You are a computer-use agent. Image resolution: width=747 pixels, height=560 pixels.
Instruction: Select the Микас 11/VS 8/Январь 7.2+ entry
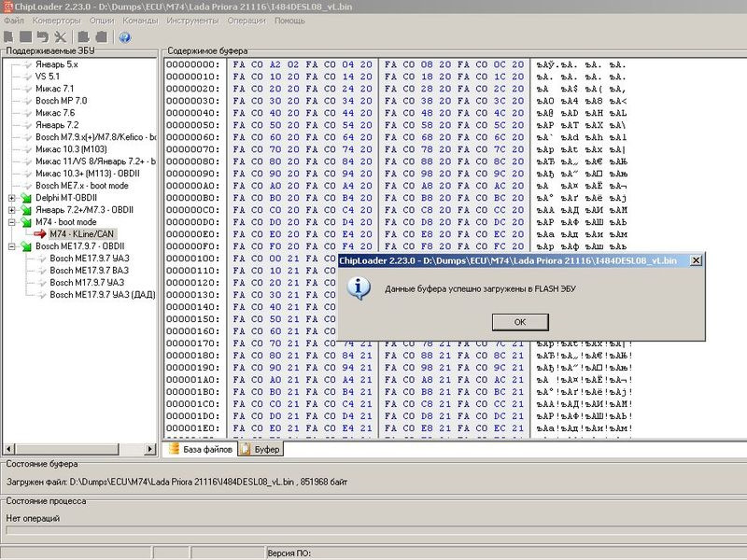point(95,161)
